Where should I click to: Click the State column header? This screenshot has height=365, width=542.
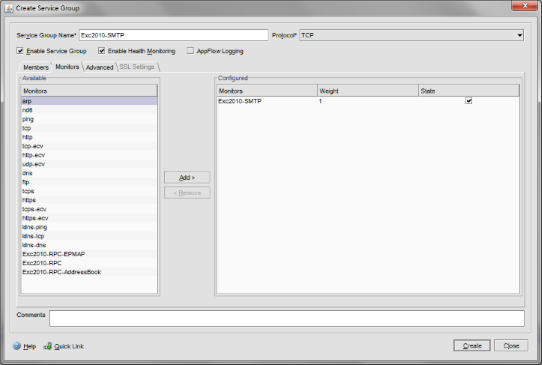pyautogui.click(x=469, y=91)
